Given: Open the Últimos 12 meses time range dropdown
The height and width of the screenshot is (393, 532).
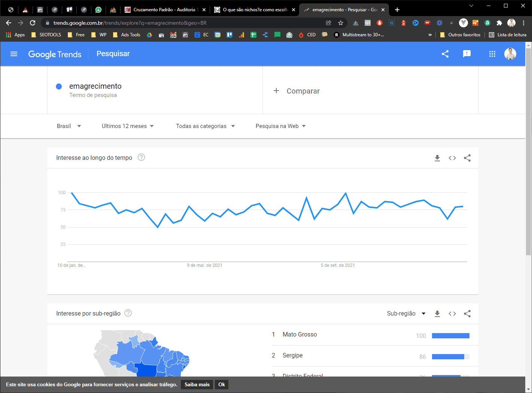Looking at the screenshot, I should [x=128, y=126].
